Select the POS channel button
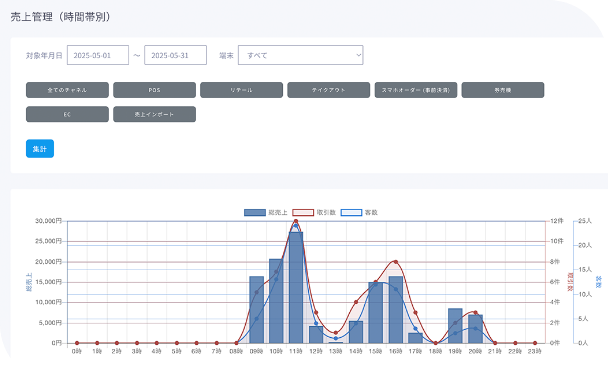Viewport: 608px width, 384px height. [154, 90]
